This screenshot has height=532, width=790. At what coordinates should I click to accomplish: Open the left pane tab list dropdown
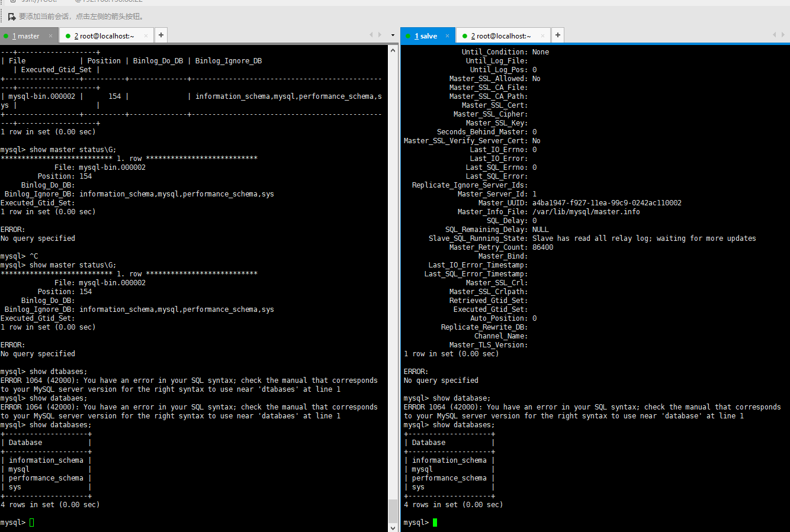(x=393, y=36)
